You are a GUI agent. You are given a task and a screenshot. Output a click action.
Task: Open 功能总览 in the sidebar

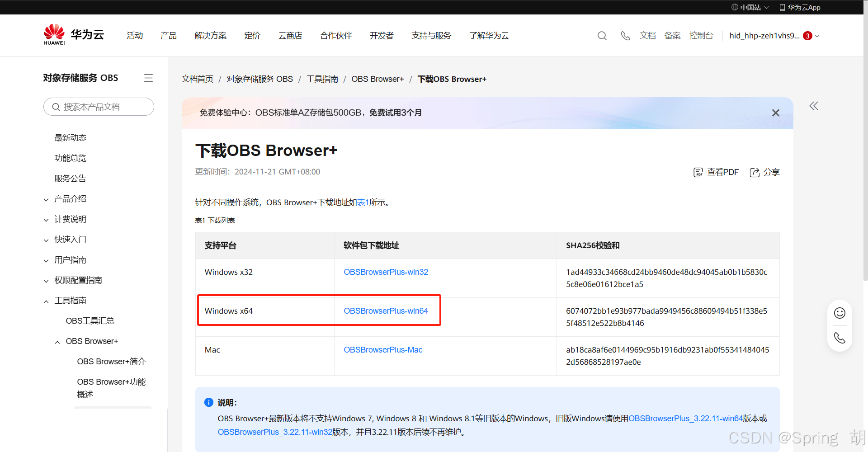pyautogui.click(x=70, y=158)
